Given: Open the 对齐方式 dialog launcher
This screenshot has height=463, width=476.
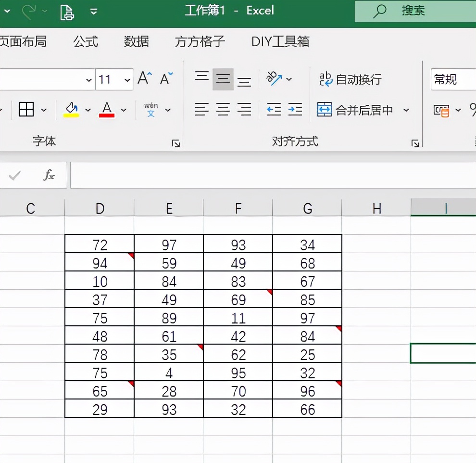Looking at the screenshot, I should [x=415, y=142].
